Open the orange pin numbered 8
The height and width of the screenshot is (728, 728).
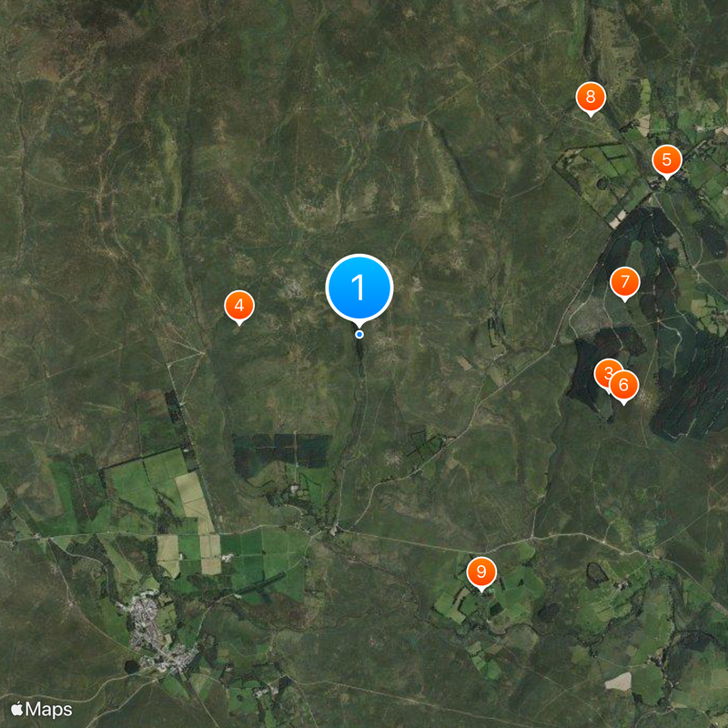tap(591, 98)
